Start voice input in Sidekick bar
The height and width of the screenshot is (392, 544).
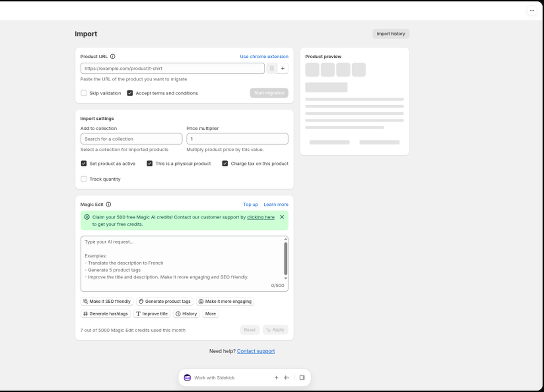click(286, 377)
